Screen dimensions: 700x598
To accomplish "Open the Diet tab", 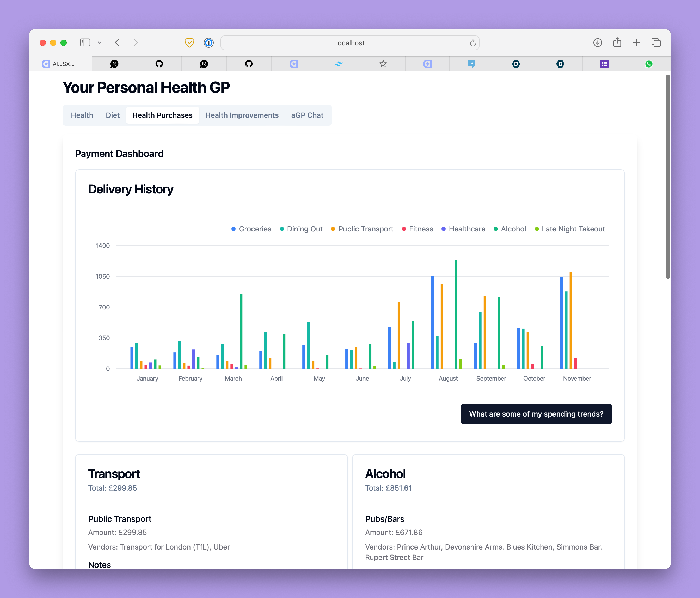I will click(x=113, y=115).
